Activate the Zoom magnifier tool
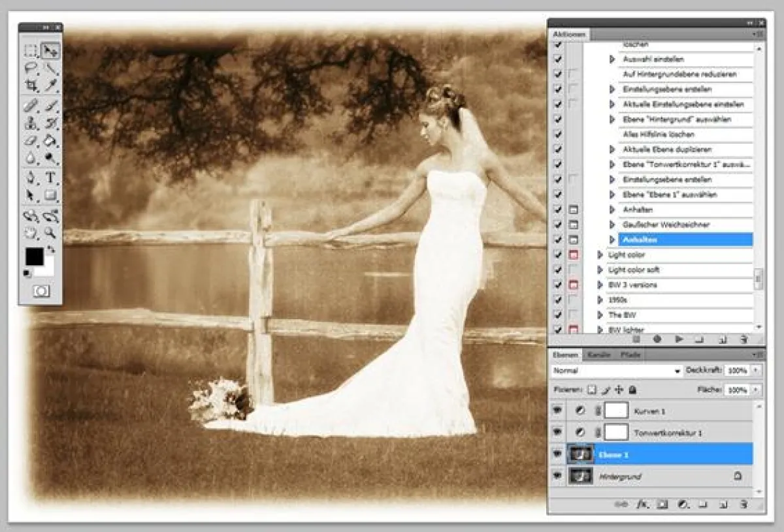Image resolution: width=784 pixels, height=532 pixels. pyautogui.click(x=50, y=232)
